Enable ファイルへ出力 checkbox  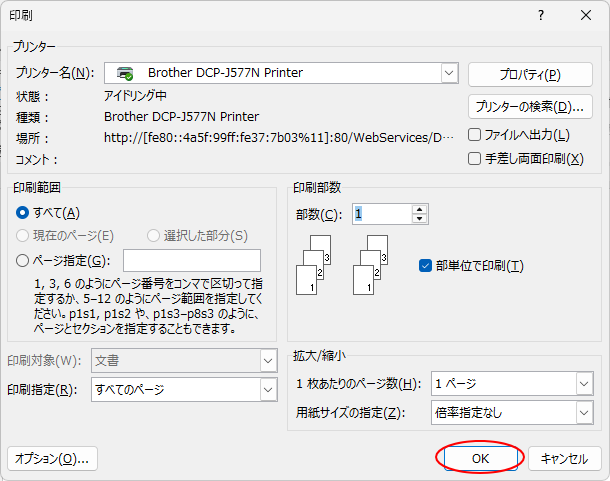[x=475, y=135]
